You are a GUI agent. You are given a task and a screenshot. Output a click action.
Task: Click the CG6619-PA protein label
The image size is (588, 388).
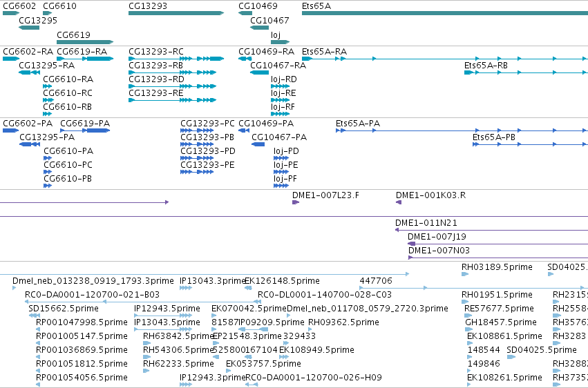85,123
